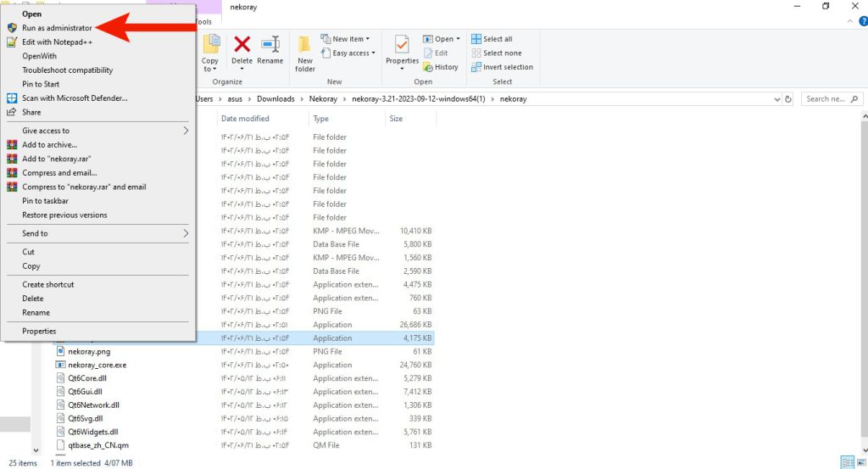868x469 pixels.
Task: Select OpenWith context menu entry
Action: coord(39,56)
